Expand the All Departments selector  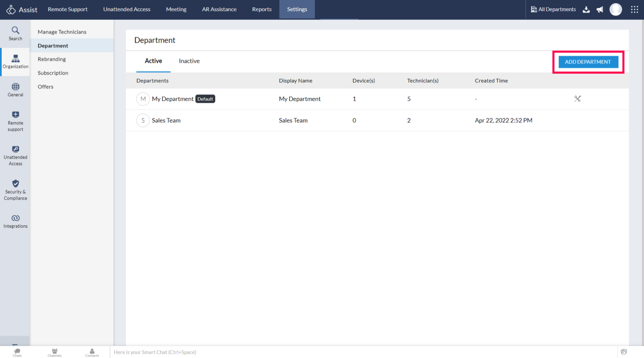(x=553, y=9)
